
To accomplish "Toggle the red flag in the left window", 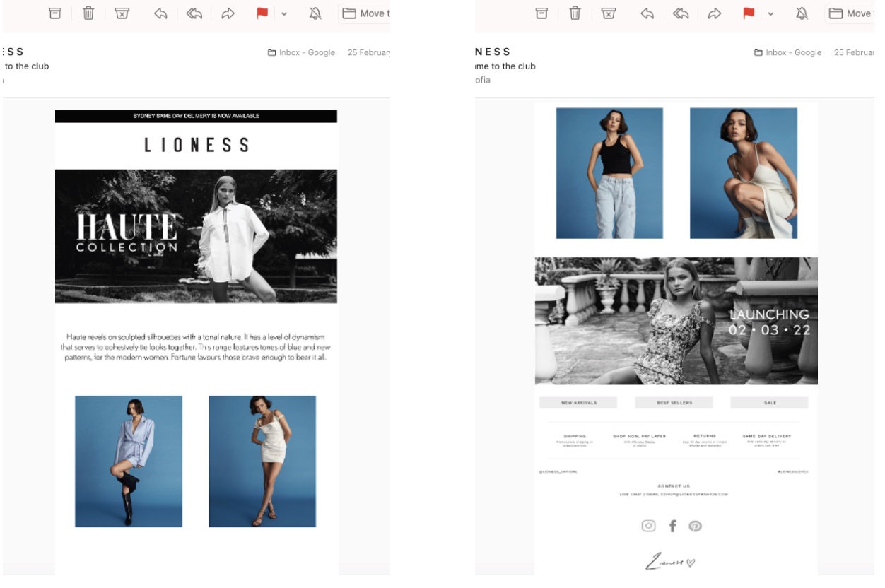I will [x=262, y=13].
